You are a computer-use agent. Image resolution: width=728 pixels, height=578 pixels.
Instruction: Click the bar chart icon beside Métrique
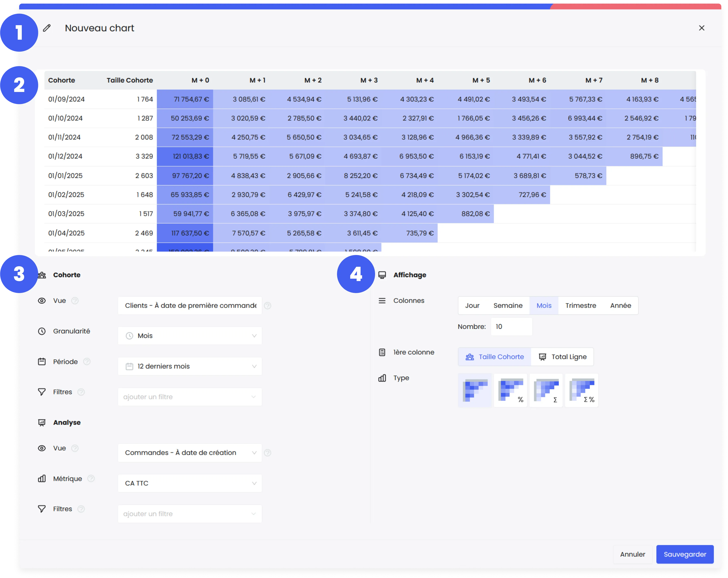coord(42,479)
